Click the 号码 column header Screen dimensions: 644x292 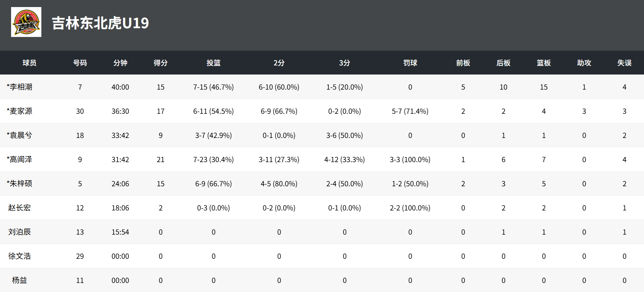click(80, 63)
